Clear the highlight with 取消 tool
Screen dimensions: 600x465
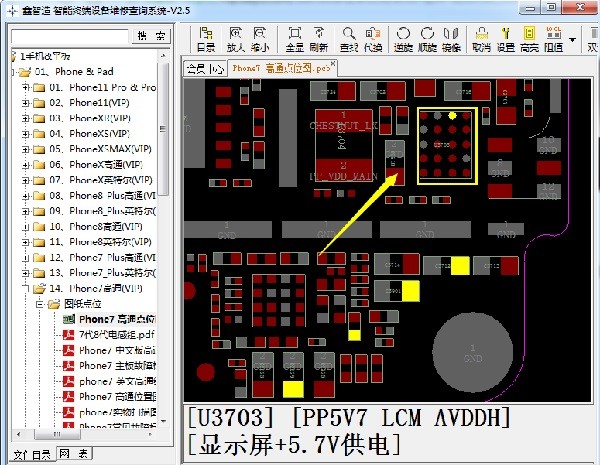click(x=481, y=39)
